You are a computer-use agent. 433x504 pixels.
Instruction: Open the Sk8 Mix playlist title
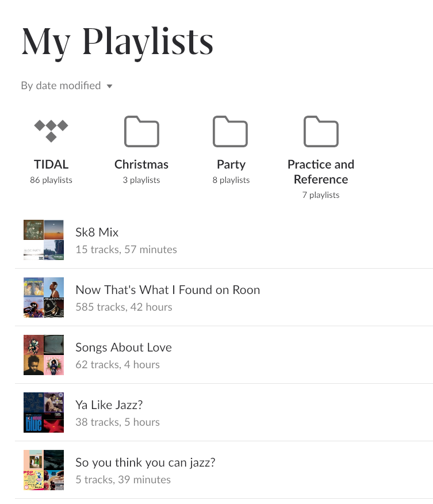[x=97, y=232]
